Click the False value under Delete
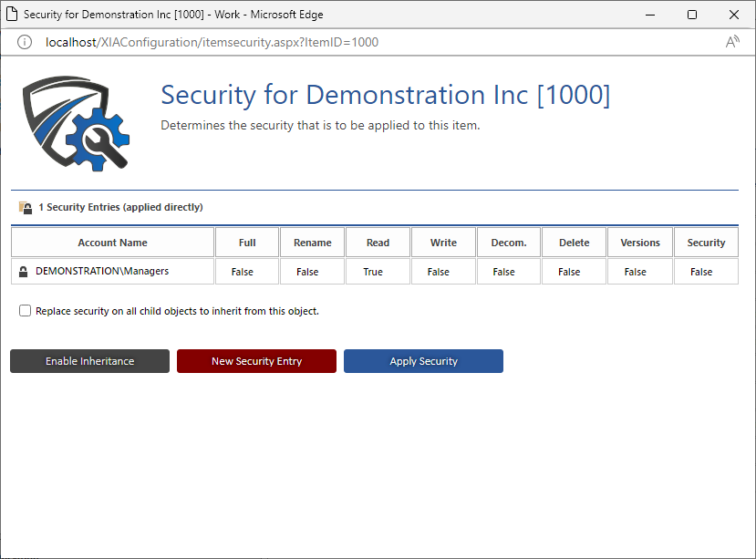 click(569, 272)
